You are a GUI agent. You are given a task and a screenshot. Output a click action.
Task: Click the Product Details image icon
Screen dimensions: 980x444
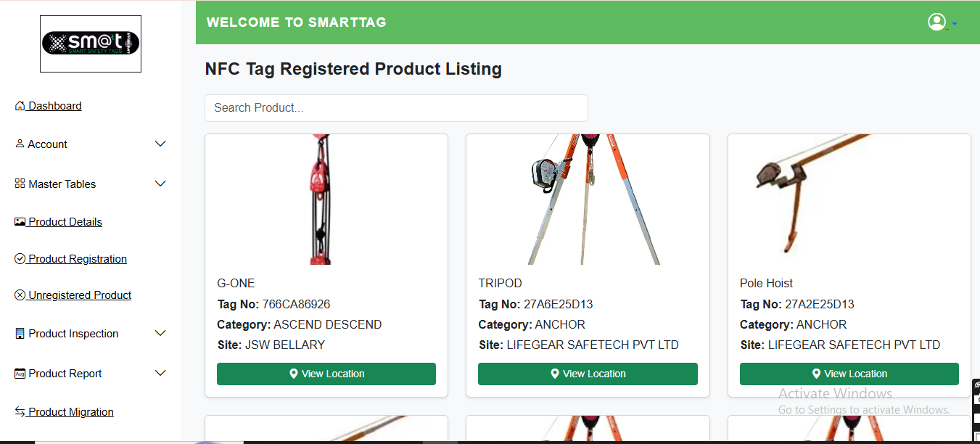point(20,222)
